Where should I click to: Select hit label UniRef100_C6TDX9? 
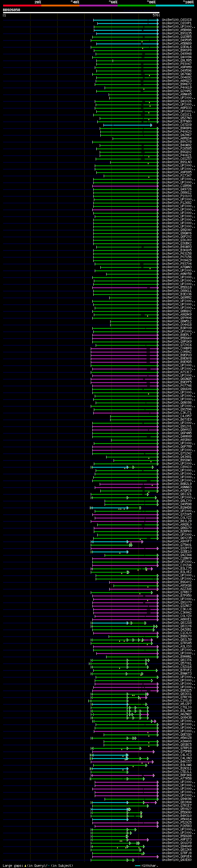coord(177,125)
